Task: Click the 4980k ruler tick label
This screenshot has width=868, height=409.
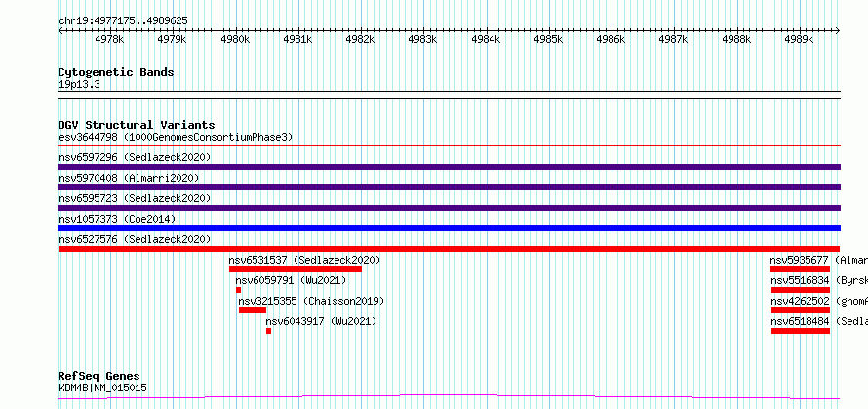Action: pyautogui.click(x=235, y=39)
